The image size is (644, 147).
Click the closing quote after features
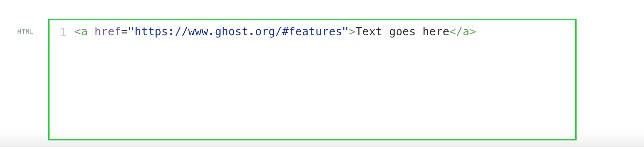pos(345,32)
